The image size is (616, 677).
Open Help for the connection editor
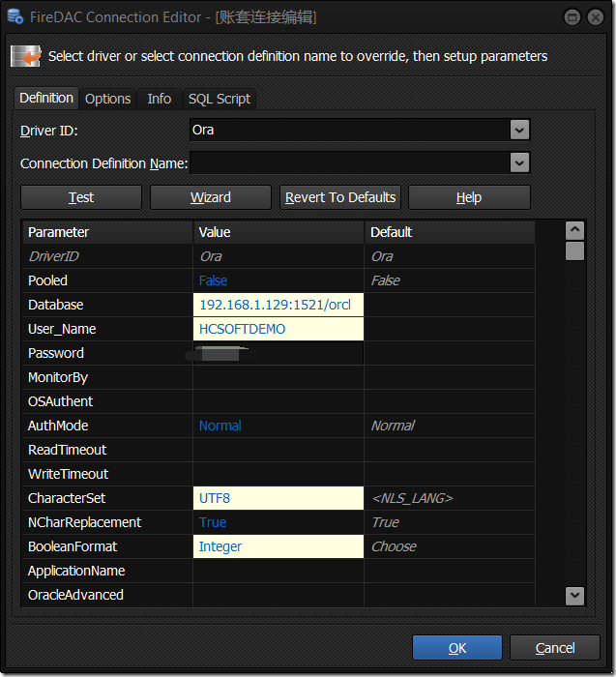point(469,197)
